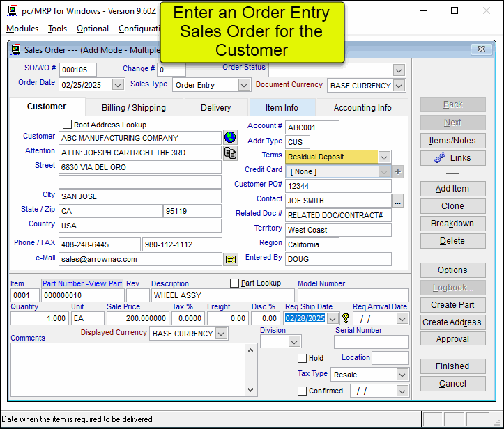Open the Order Date calendar dropdown
Image resolution: width=504 pixels, height=429 pixels.
coord(118,85)
